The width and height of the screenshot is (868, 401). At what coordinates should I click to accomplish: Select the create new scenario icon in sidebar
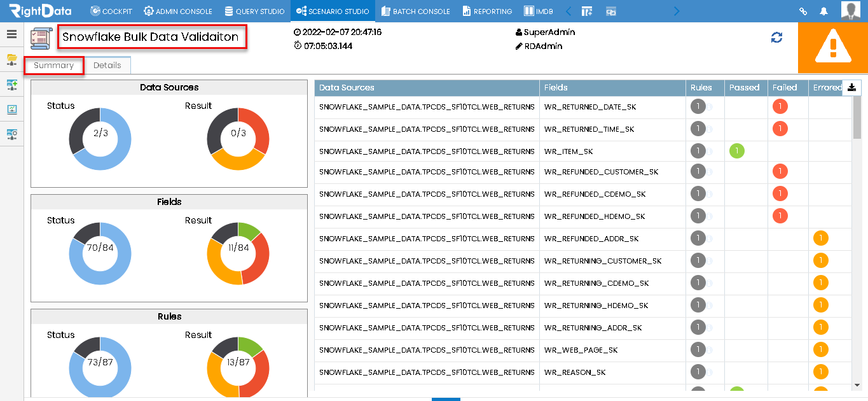pos(11,84)
